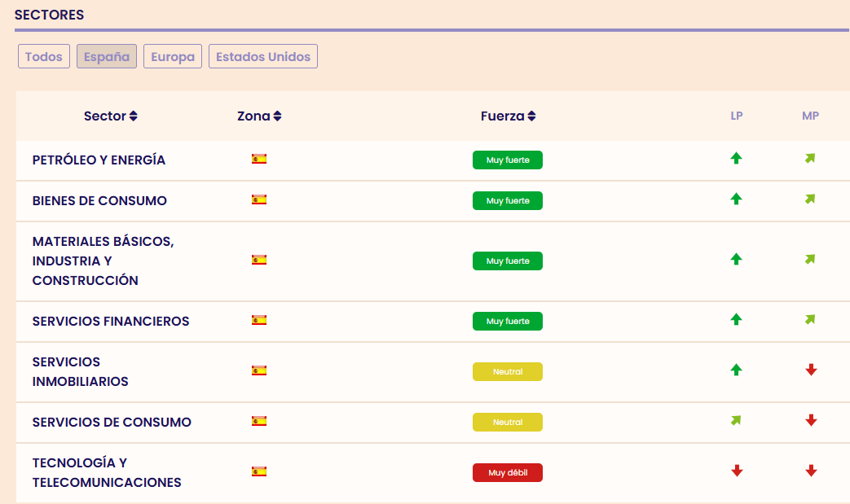Show Estados Unidos sectors

(263, 57)
